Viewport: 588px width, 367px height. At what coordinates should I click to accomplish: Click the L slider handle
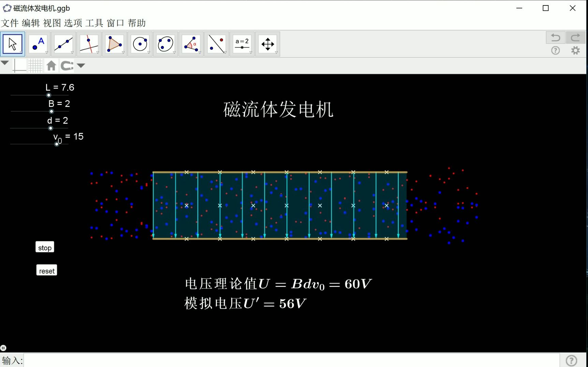click(49, 95)
